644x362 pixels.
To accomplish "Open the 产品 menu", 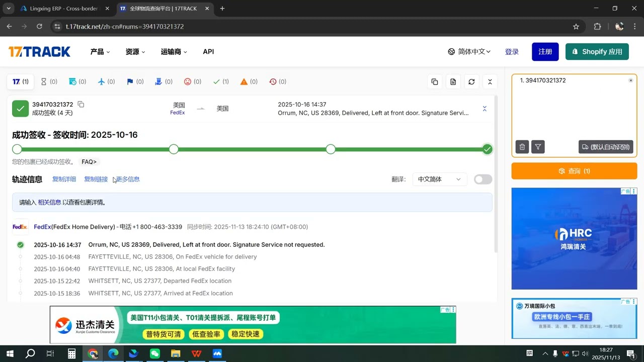I will 100,52.
